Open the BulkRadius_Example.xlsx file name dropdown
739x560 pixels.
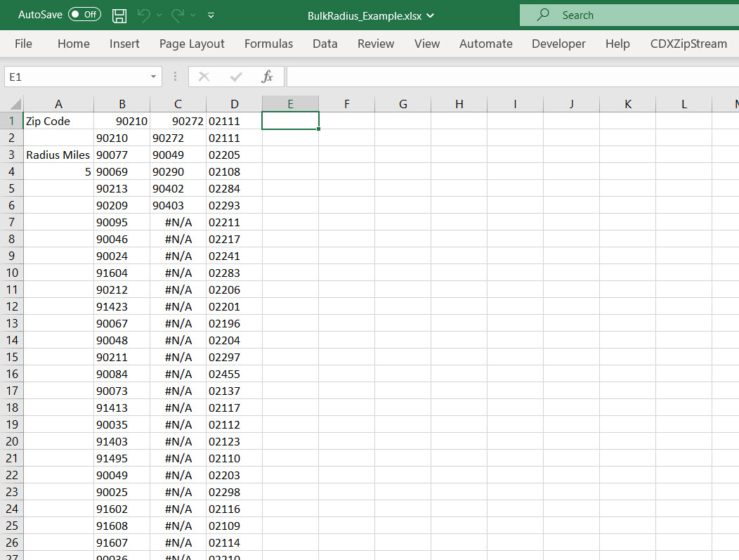coord(431,15)
